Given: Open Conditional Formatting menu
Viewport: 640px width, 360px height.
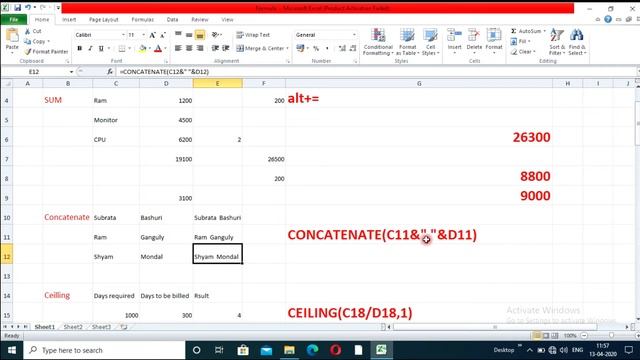Looking at the screenshot, I should tap(378, 42).
